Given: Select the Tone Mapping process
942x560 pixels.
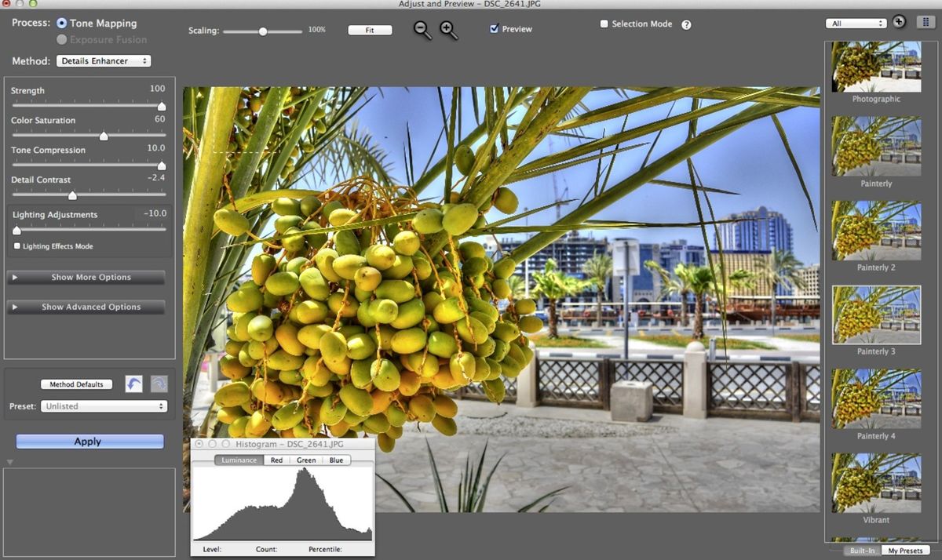Looking at the screenshot, I should click(62, 24).
